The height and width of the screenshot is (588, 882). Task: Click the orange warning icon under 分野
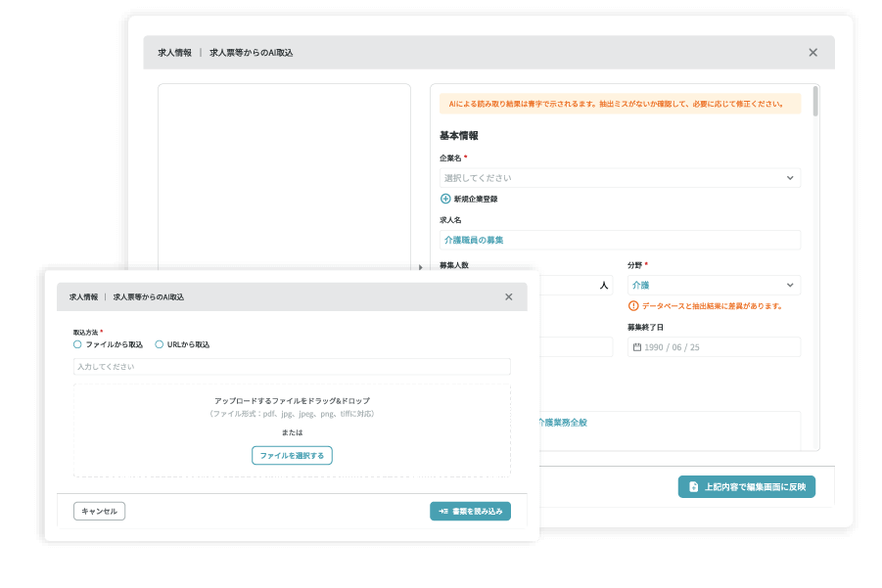(633, 306)
